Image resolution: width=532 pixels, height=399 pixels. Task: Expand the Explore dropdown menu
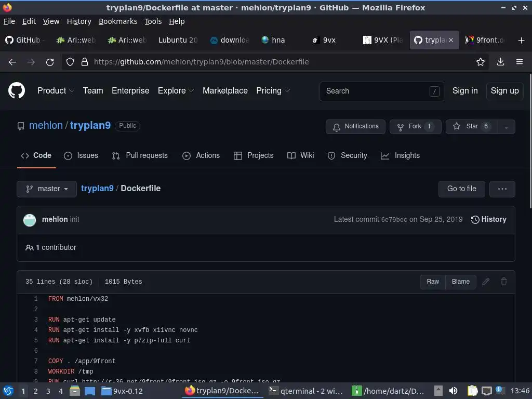pos(176,90)
